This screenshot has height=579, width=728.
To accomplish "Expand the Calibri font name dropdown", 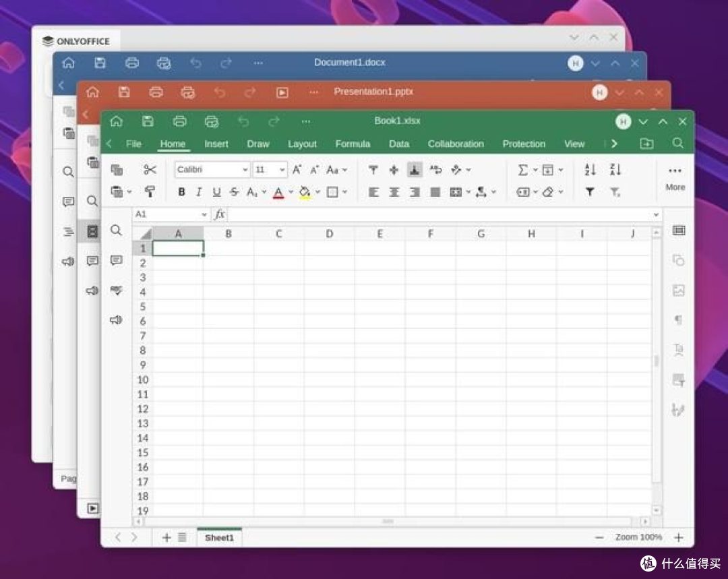I will click(245, 170).
